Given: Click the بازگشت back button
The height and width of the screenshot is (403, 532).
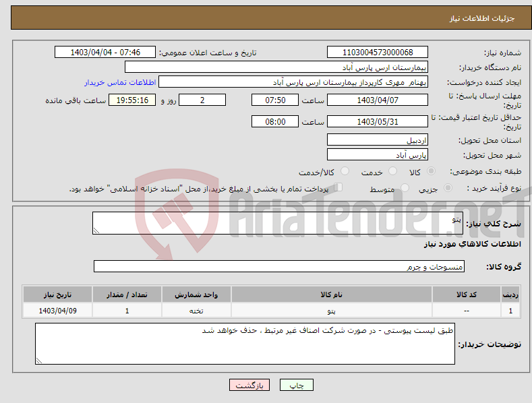Looking at the screenshot, I should pyautogui.click(x=249, y=385).
